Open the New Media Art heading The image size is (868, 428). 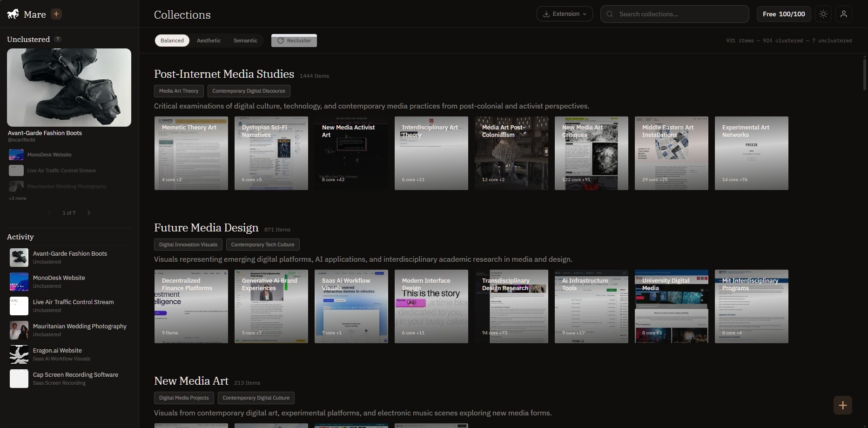pos(191,381)
